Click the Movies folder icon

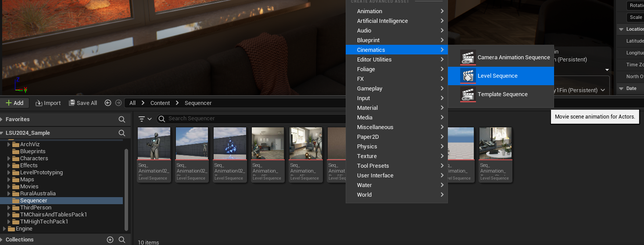click(16, 187)
